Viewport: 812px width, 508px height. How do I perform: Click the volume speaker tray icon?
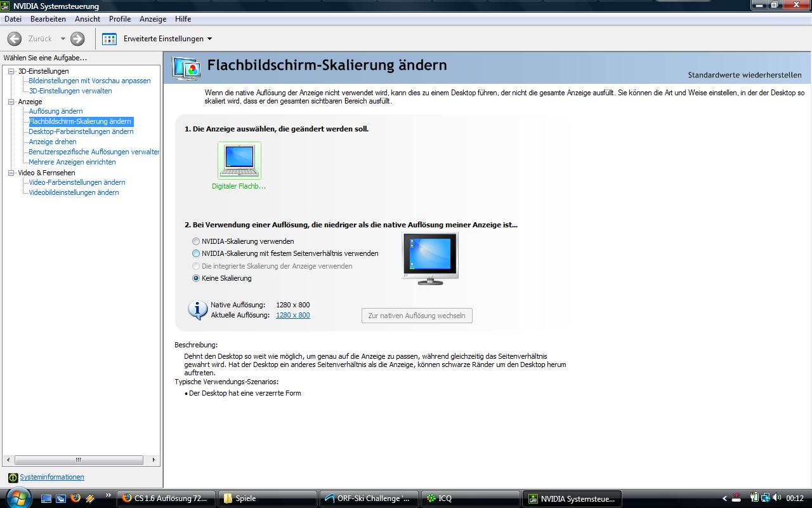pyautogui.click(x=776, y=498)
